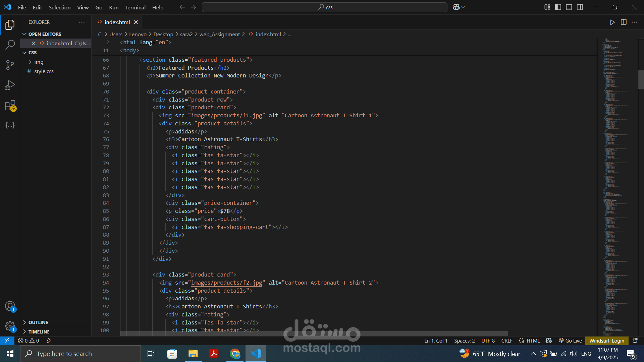Go forward in navigation history
Image resolution: width=644 pixels, height=362 pixels.
(x=193, y=7)
